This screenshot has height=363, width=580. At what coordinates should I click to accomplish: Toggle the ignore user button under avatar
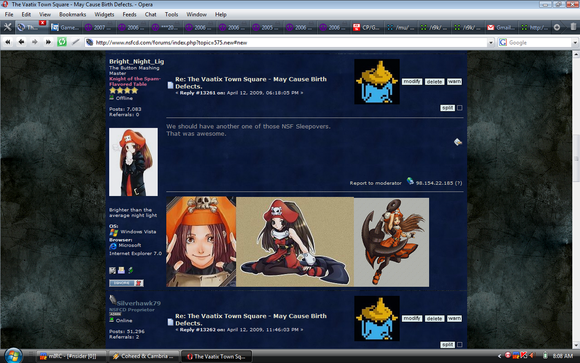coord(126,283)
